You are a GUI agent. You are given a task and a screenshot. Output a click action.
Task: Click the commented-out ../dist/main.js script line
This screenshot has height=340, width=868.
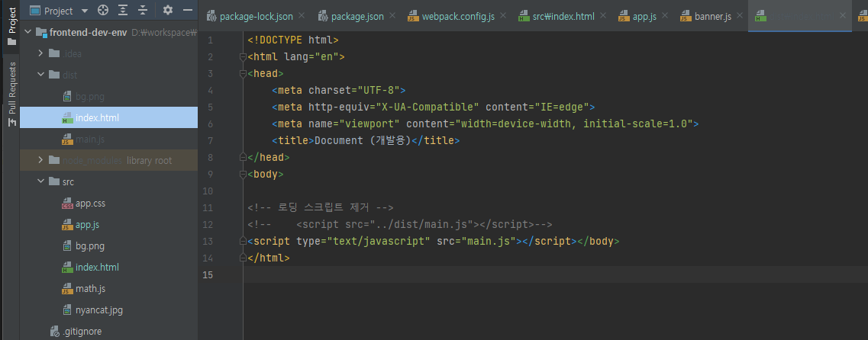pyautogui.click(x=400, y=224)
